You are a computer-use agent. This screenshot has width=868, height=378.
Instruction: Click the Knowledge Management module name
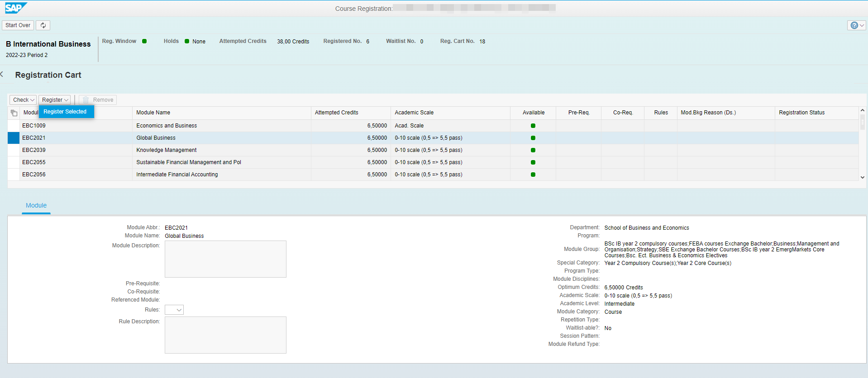click(166, 150)
